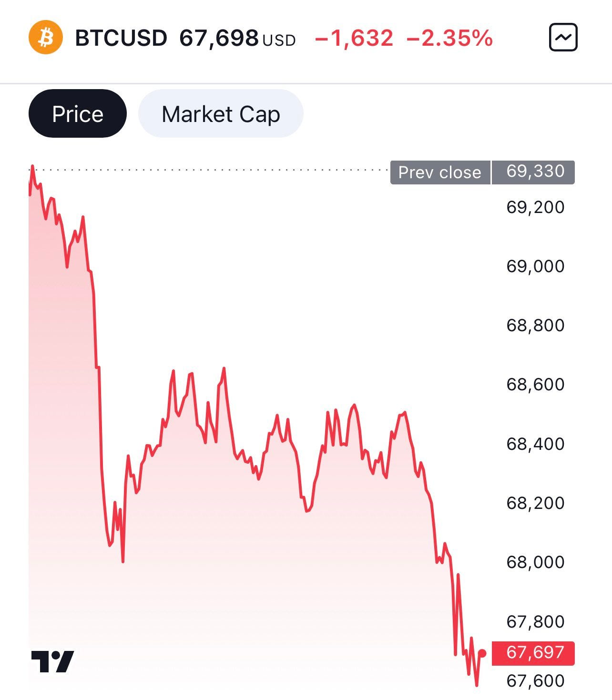Click the 67,600 axis label

click(x=535, y=681)
